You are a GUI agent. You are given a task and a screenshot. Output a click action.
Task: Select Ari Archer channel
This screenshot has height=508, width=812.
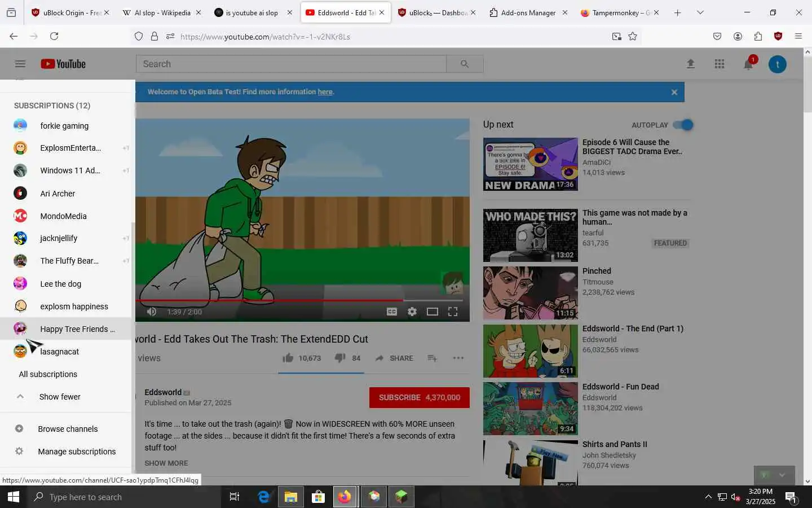pos(65,194)
